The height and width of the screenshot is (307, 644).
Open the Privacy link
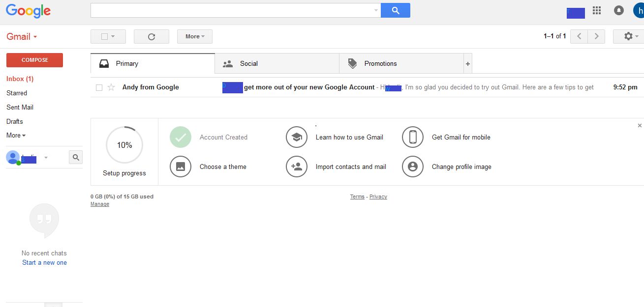click(x=378, y=196)
